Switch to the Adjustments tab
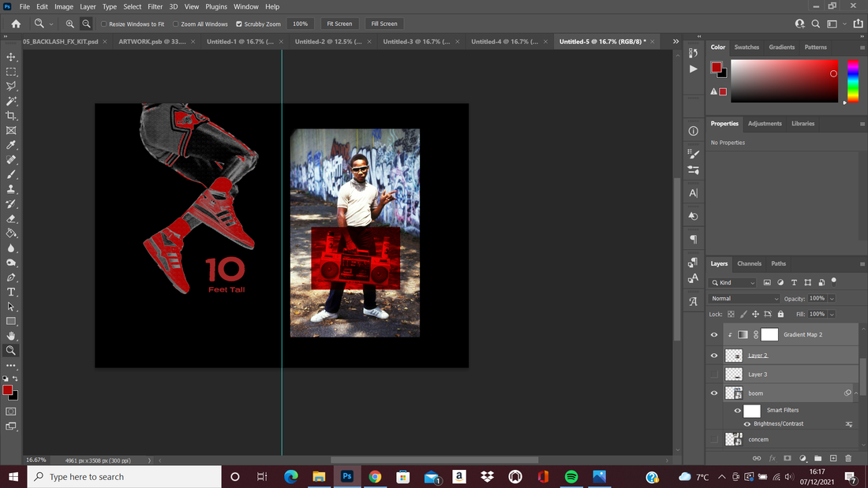Image resolution: width=868 pixels, height=488 pixels. coord(765,124)
